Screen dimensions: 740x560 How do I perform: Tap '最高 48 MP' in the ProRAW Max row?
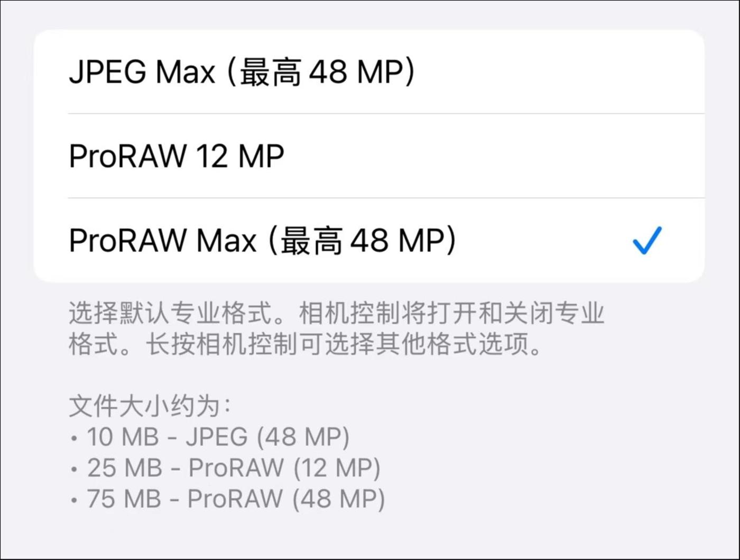(x=363, y=241)
